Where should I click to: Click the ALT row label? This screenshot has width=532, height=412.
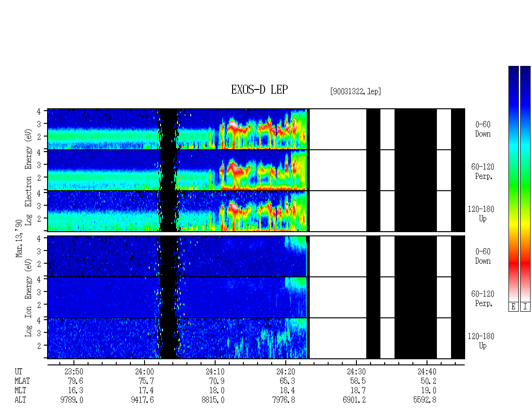20,400
